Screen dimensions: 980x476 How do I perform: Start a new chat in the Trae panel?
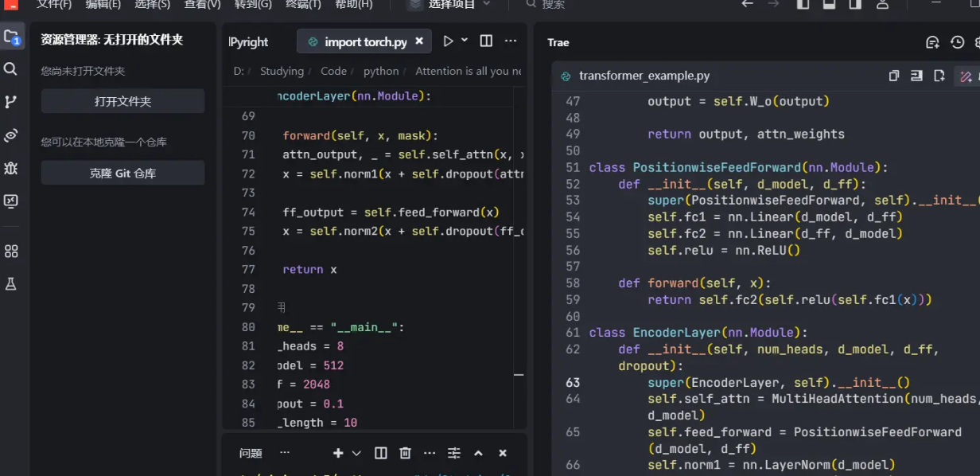tap(933, 42)
